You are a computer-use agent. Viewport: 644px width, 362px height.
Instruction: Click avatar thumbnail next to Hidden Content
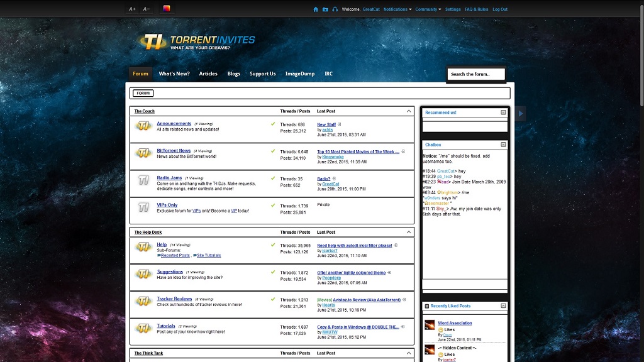(x=430, y=350)
